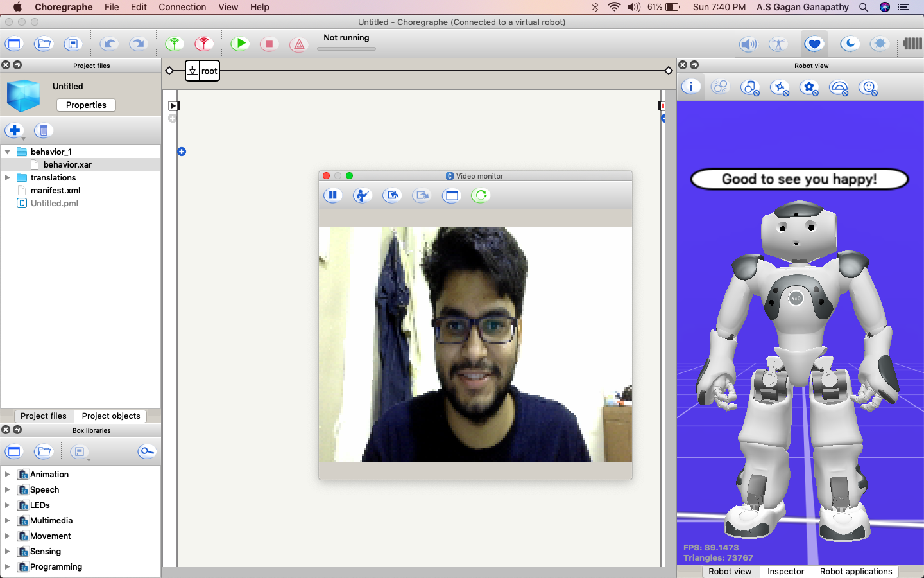Toggle objects display icon in Robot view
The image size is (924, 578).
pyautogui.click(x=750, y=87)
